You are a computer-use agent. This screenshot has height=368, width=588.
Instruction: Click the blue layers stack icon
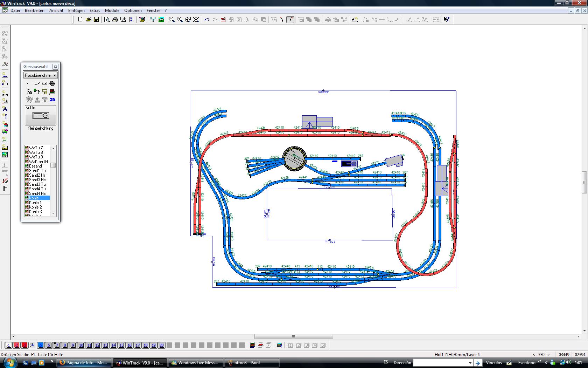tap(279, 345)
